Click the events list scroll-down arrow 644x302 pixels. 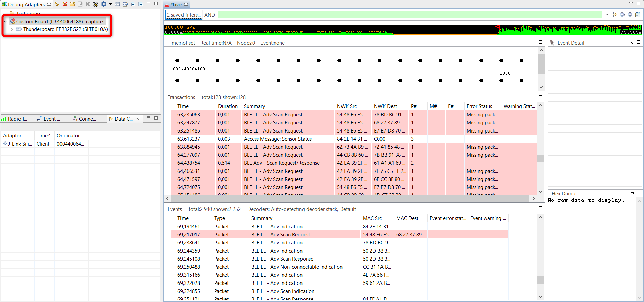click(x=540, y=297)
